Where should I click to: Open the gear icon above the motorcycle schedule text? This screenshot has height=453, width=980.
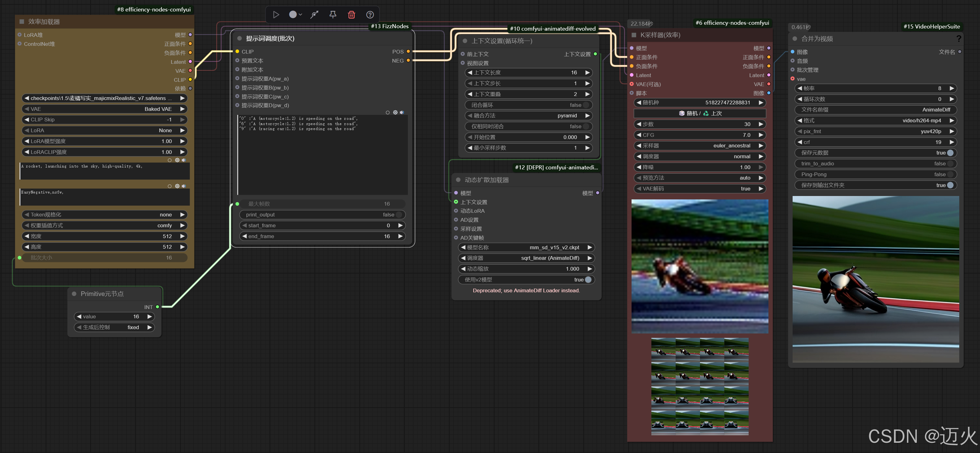point(395,112)
